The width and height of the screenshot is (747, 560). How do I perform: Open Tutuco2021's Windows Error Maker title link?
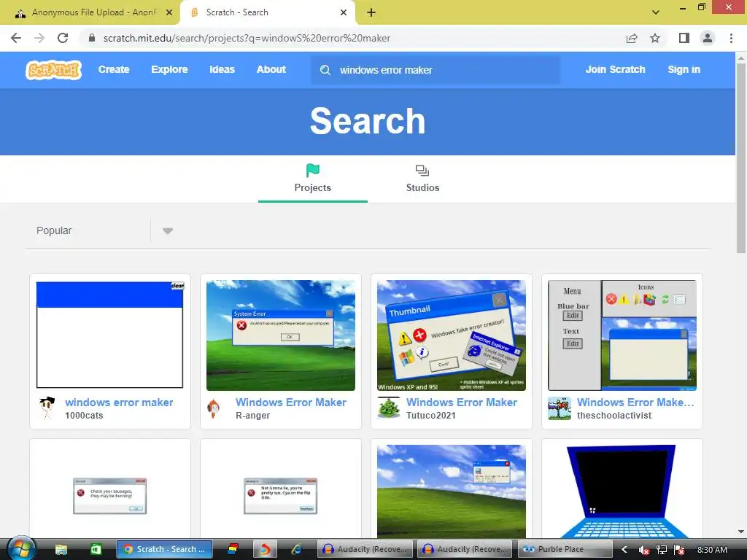tap(462, 402)
